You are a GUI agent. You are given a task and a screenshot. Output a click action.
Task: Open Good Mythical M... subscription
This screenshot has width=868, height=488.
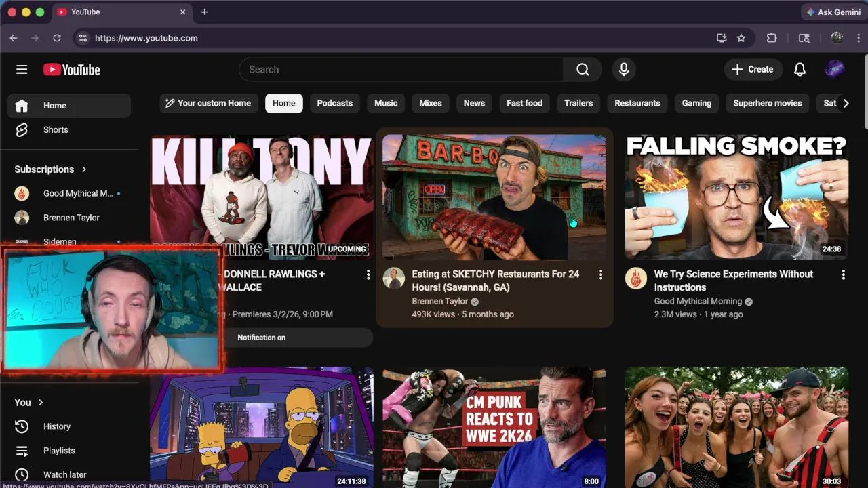pos(68,193)
